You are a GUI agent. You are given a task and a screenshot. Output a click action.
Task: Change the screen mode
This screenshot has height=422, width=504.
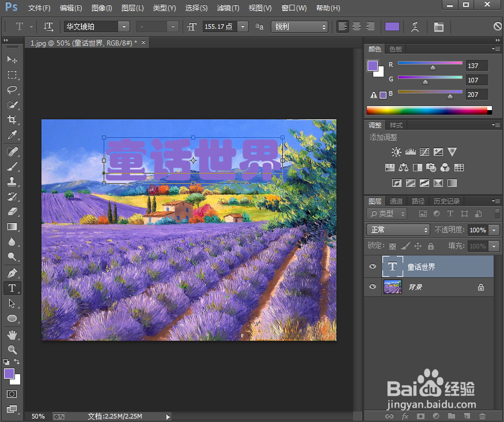[12, 409]
